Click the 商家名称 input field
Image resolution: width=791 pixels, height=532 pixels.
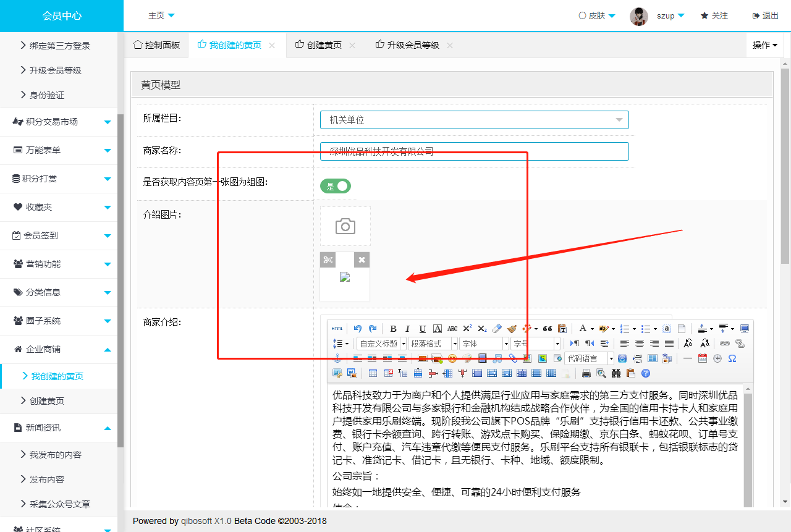point(474,151)
